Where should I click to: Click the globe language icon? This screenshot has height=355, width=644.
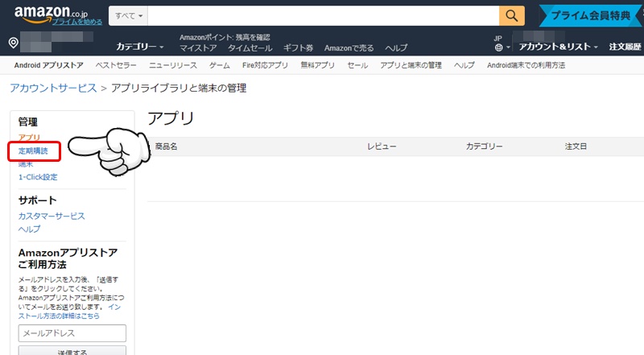point(498,47)
